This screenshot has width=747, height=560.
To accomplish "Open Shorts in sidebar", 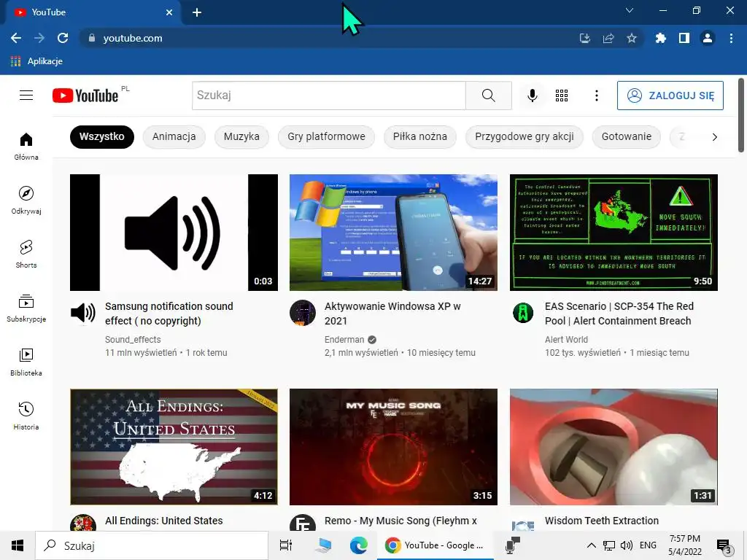I will [x=26, y=254].
